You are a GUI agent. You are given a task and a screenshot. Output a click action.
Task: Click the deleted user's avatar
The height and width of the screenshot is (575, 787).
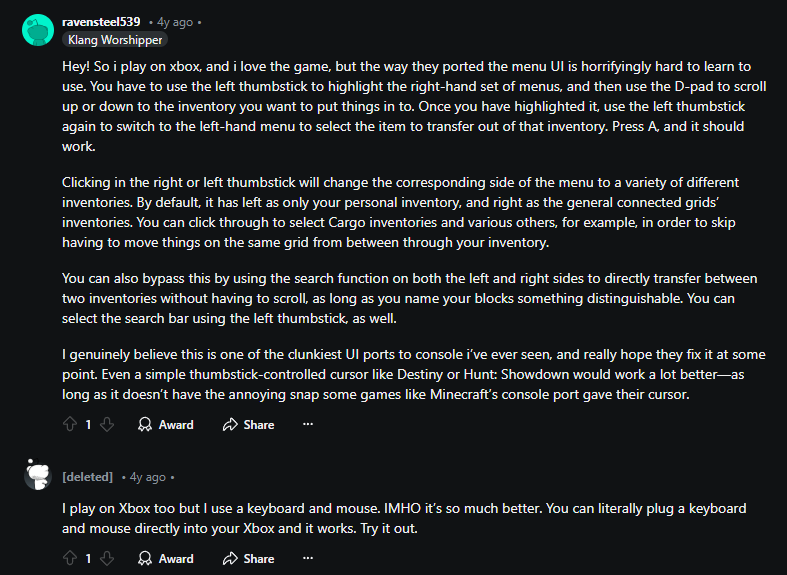(37, 476)
